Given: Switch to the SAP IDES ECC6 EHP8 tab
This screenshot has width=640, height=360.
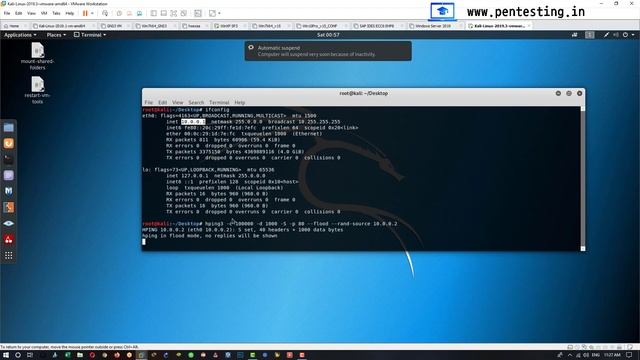Looking at the screenshot, I should 377,26.
